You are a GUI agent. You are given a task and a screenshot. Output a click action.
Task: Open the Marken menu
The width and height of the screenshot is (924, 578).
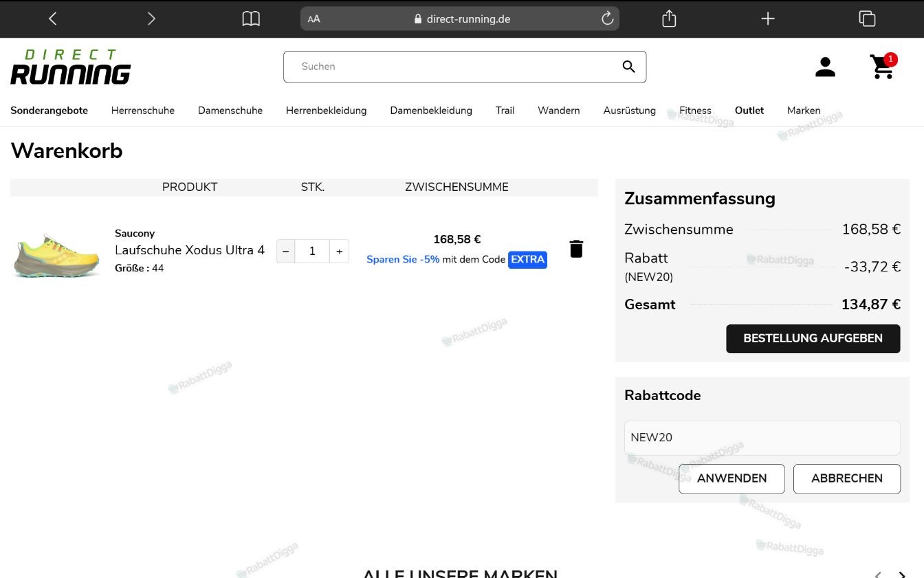804,111
